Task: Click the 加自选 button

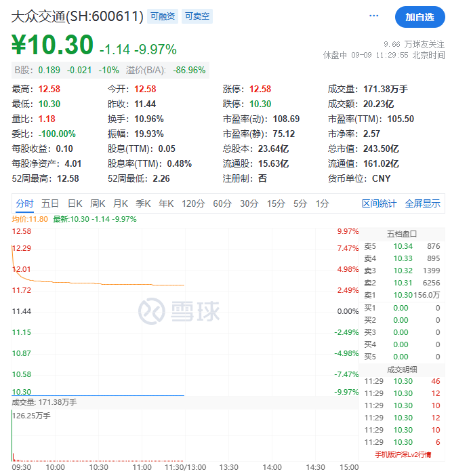Action: [420, 17]
